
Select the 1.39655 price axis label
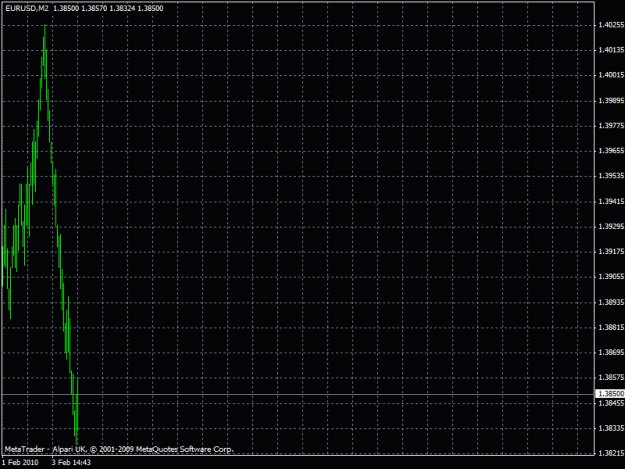tap(611, 151)
